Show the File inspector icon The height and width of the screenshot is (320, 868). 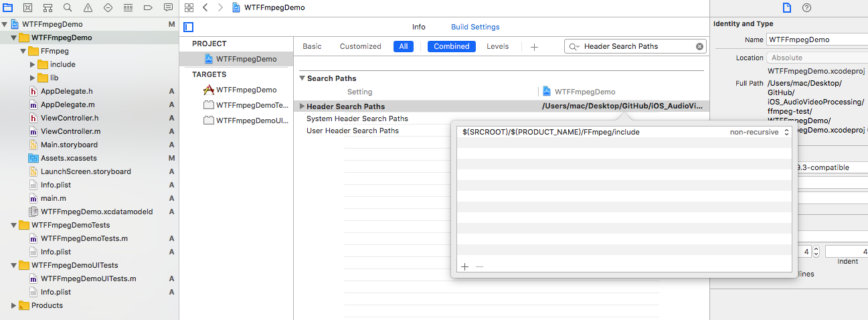click(787, 7)
